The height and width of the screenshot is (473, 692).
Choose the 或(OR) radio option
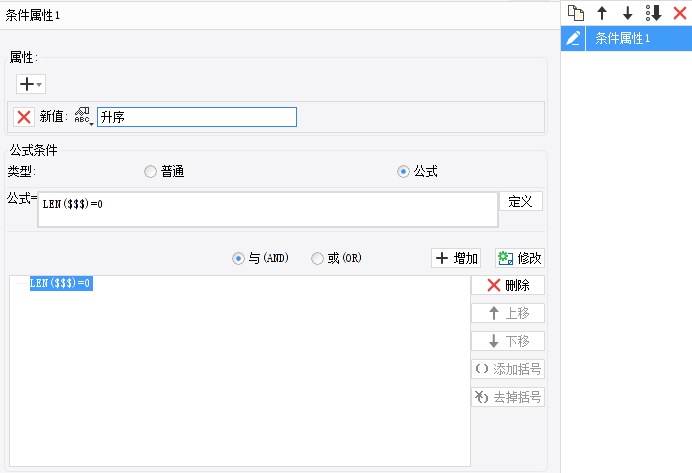[x=317, y=258]
